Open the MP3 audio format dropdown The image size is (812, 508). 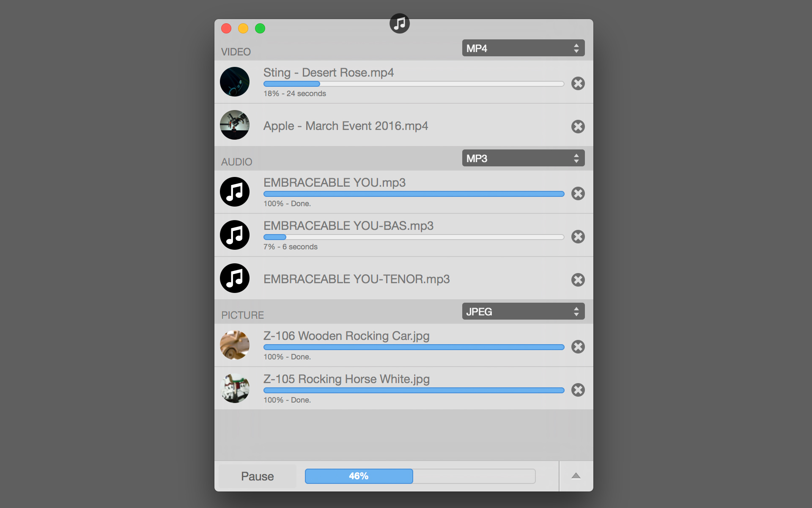point(523,158)
